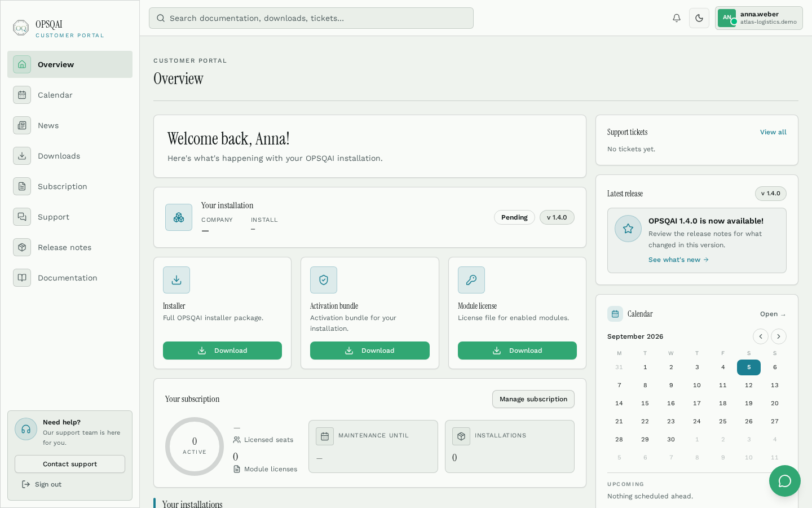Open News from the sidebar

tap(70, 125)
